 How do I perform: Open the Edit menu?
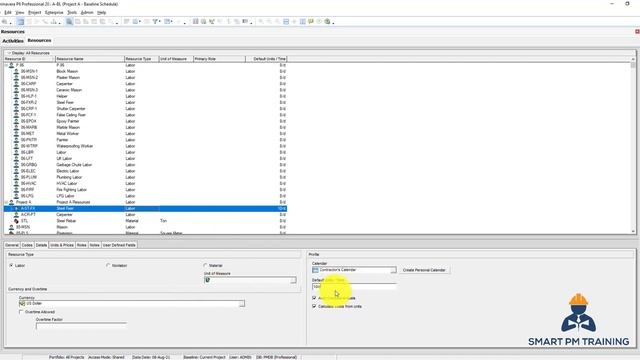coord(8,13)
